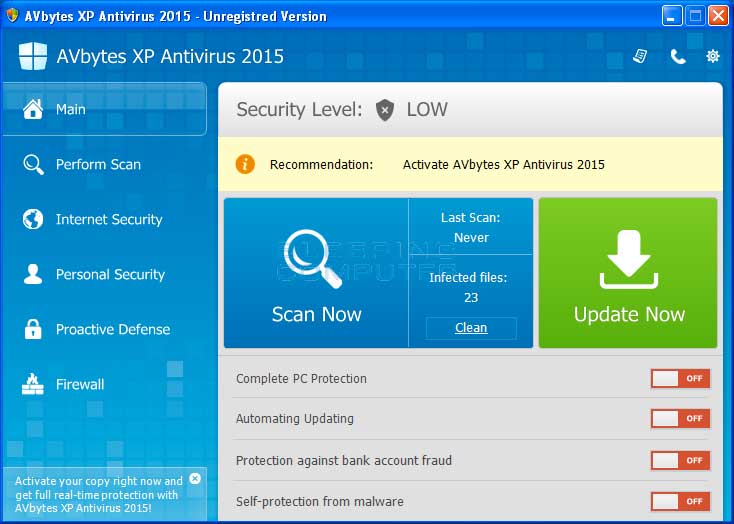
Task: Click the Clean link under infected files
Action: click(471, 328)
